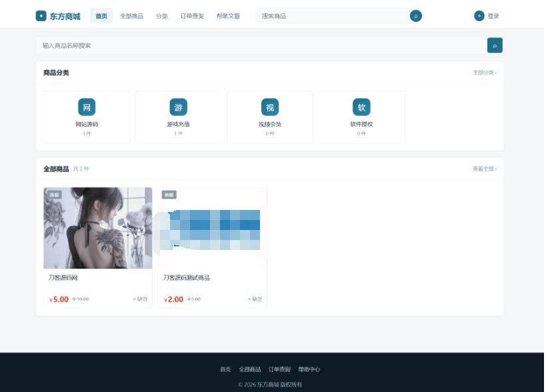Screen dimensions: 548x392
Task: Open the 视 video membership category icon
Action: [270, 107]
